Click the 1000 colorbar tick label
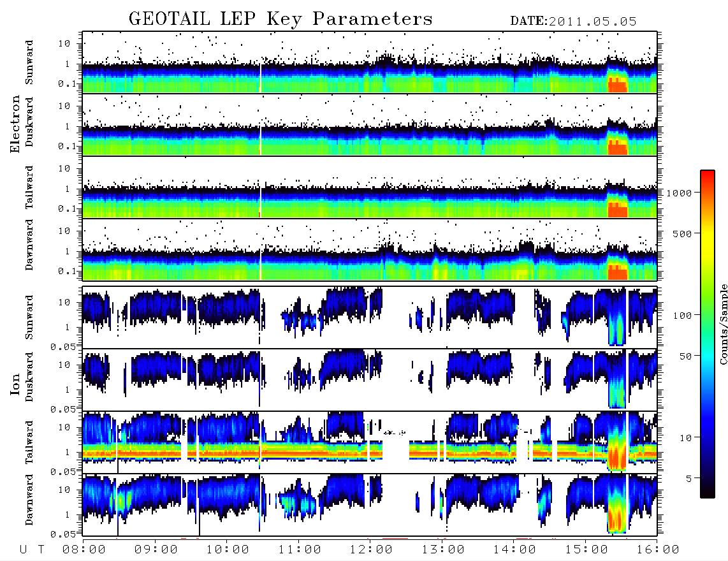The height and width of the screenshot is (561, 728). pyautogui.click(x=679, y=193)
